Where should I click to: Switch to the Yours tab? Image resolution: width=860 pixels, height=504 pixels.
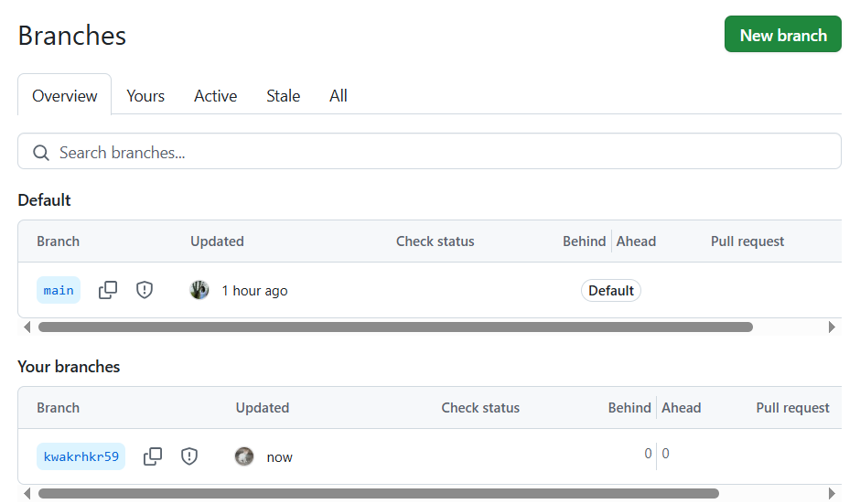click(x=145, y=95)
